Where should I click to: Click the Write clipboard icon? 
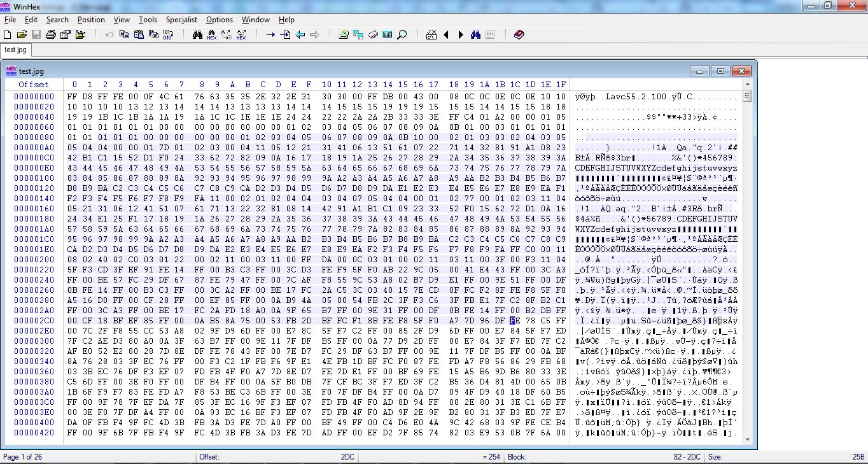click(153, 34)
